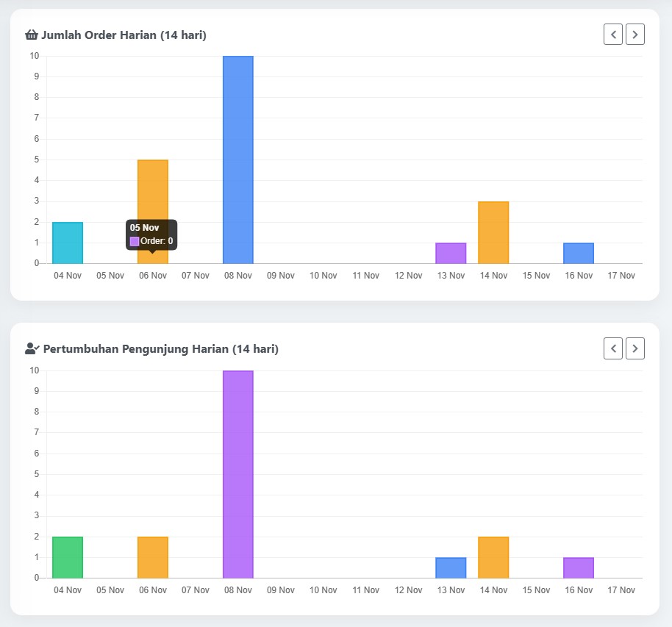The width and height of the screenshot is (672, 627).
Task: Select the 13 Nov blue visitor bar
Action: coord(451,567)
